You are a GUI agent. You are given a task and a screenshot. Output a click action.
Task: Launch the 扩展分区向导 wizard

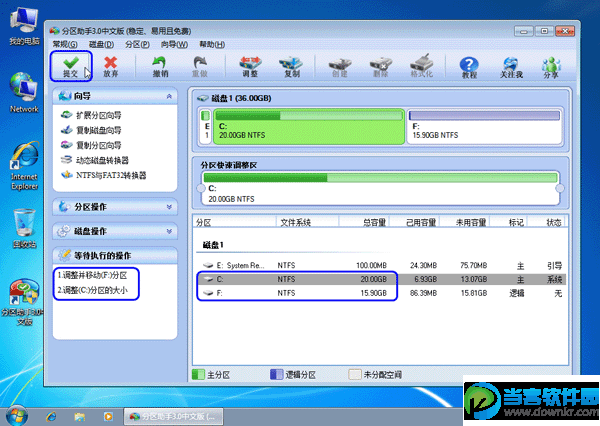point(91,115)
